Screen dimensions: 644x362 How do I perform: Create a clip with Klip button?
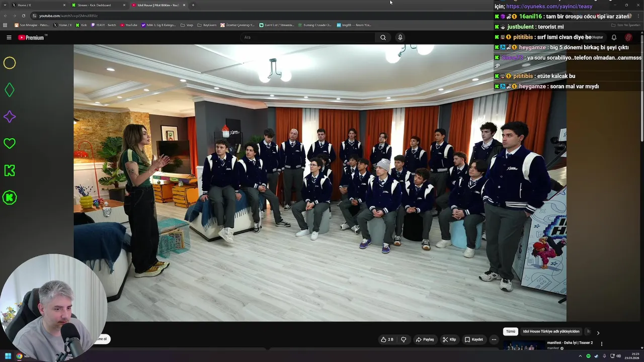tap(449, 339)
